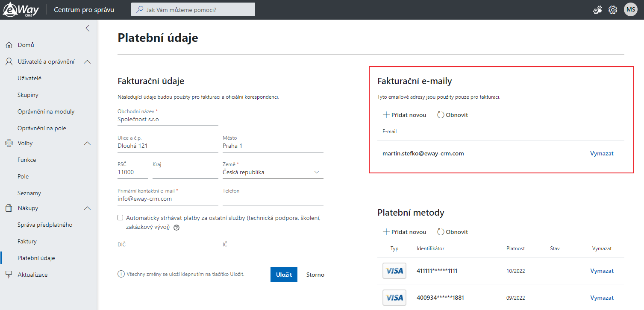Refresh payment methods with Obnovit
Image resolution: width=644 pixels, height=310 pixels.
tap(453, 232)
